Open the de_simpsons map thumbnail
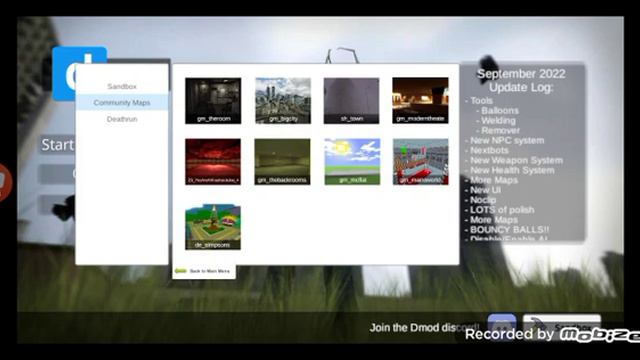 click(x=213, y=227)
